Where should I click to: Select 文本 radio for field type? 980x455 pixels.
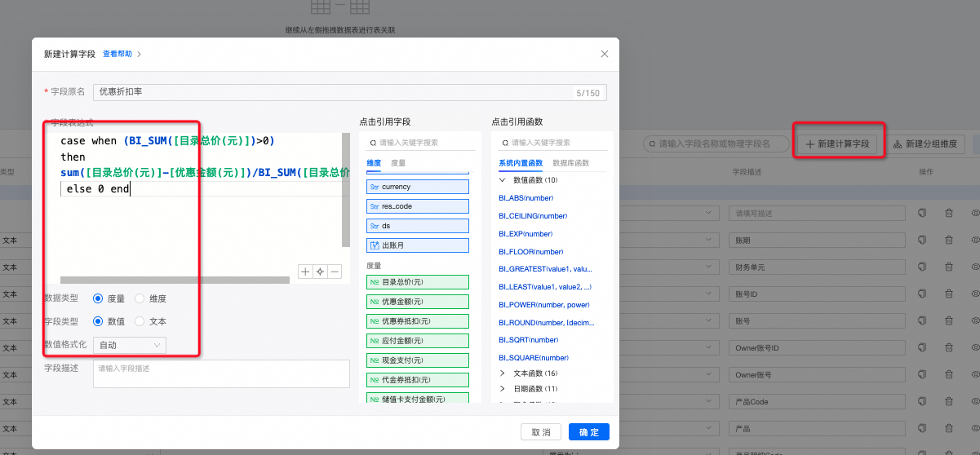(140, 321)
